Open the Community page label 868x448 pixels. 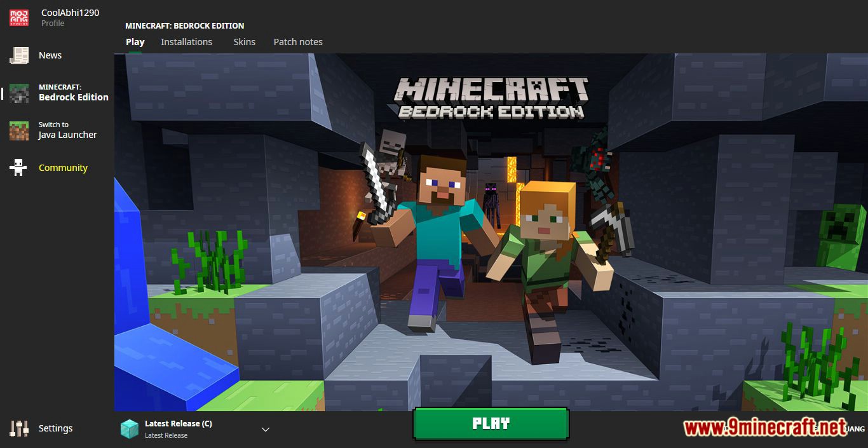(63, 168)
